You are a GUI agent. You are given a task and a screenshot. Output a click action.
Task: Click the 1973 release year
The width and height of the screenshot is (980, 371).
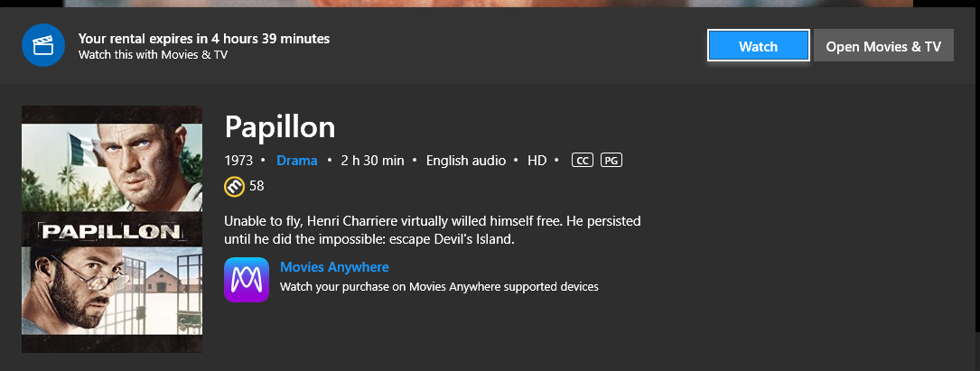[238, 161]
